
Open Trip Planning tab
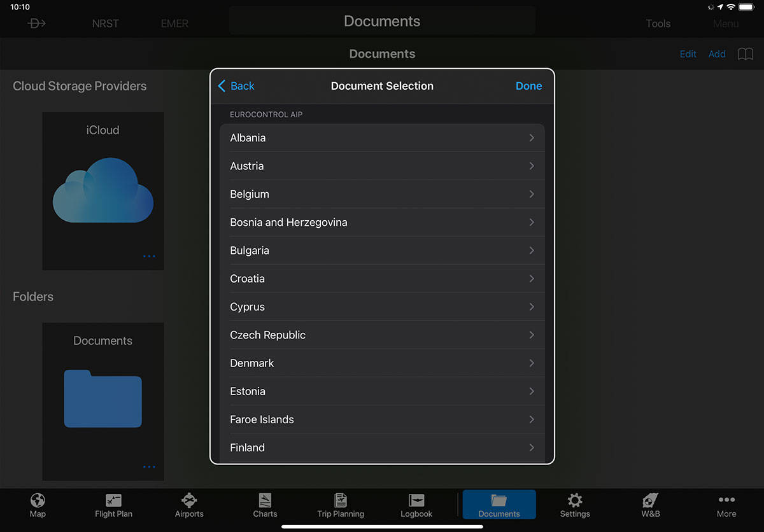tap(341, 505)
